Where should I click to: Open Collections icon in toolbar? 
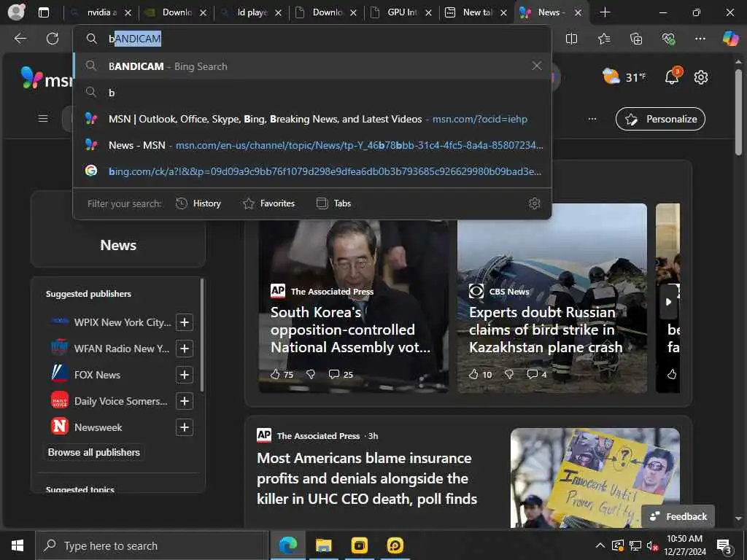pyautogui.click(x=636, y=39)
